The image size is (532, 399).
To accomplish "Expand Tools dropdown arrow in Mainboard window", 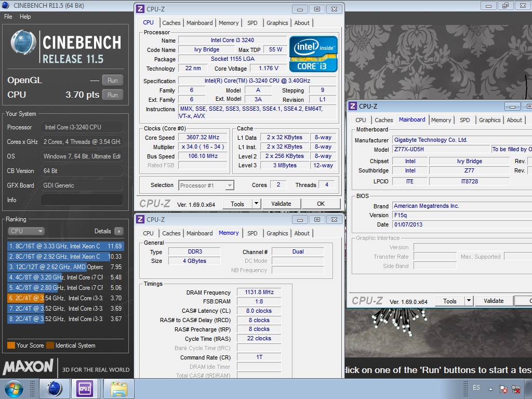I will pos(469,301).
